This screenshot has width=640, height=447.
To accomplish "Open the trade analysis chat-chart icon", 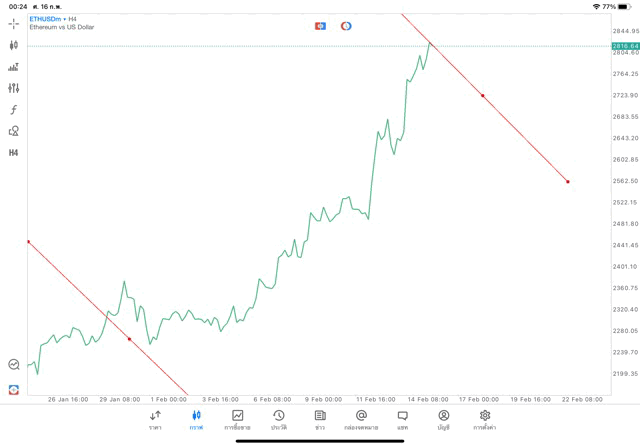I will click(14, 365).
